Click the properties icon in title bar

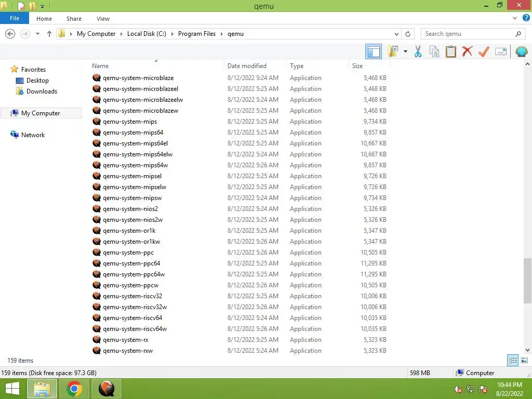21,6
